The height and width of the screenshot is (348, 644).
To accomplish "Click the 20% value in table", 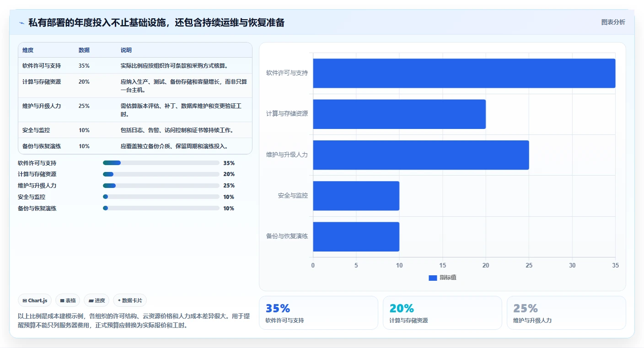I will tap(84, 82).
